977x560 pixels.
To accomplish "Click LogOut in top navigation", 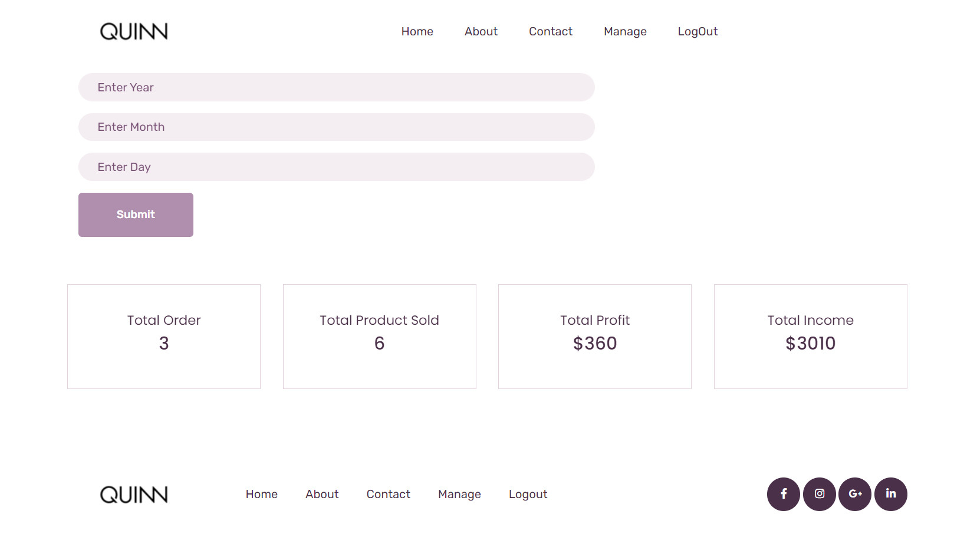I will (698, 32).
